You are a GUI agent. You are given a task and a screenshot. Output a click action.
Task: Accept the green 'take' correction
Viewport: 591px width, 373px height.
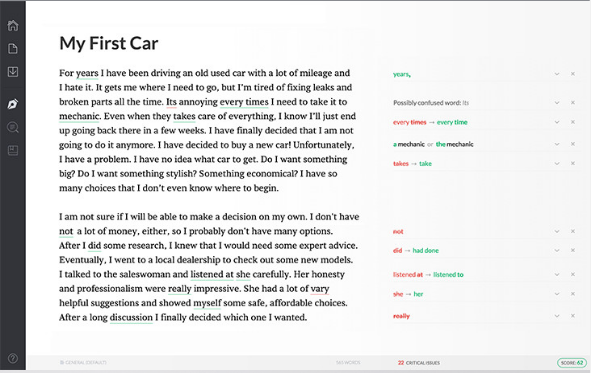[x=425, y=164]
